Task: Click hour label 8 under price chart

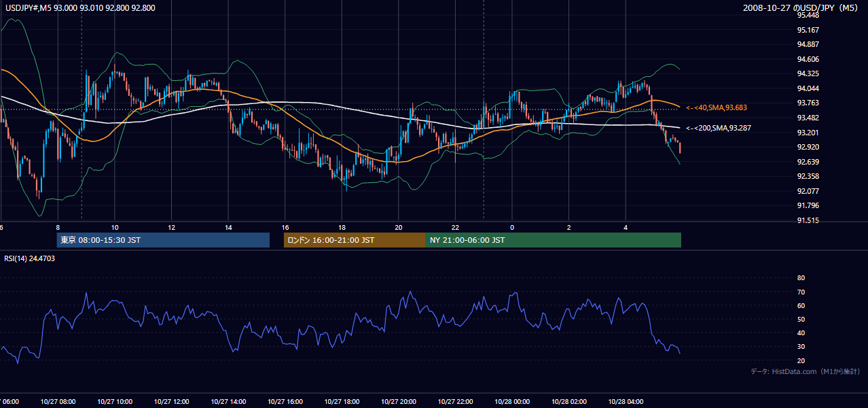Action: pyautogui.click(x=58, y=227)
